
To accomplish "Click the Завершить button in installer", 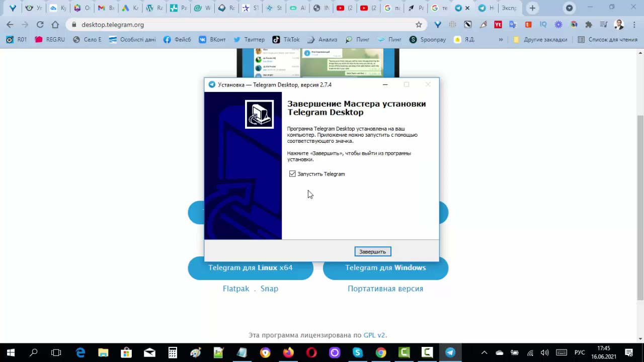I will (x=372, y=251).
